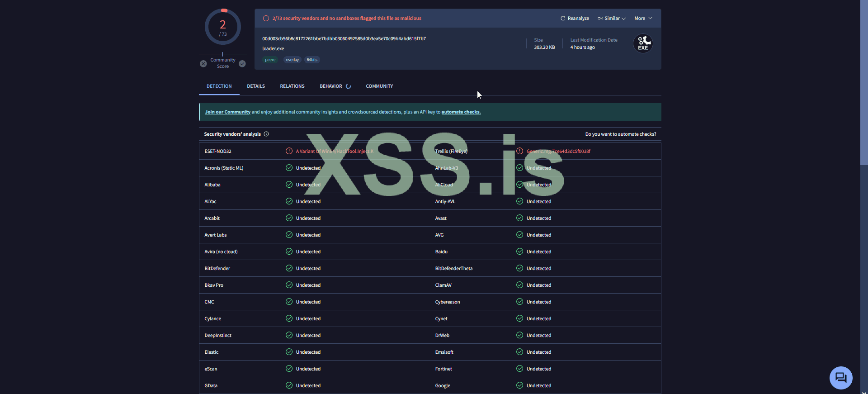Click the Trellix (FireEye) detection result text
This screenshot has width=868, height=394.
coord(558,151)
